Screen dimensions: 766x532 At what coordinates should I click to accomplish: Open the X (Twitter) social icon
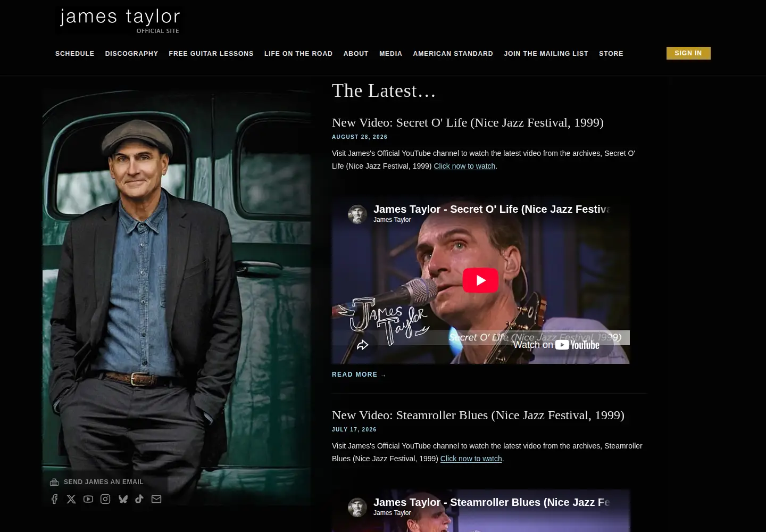tap(71, 499)
